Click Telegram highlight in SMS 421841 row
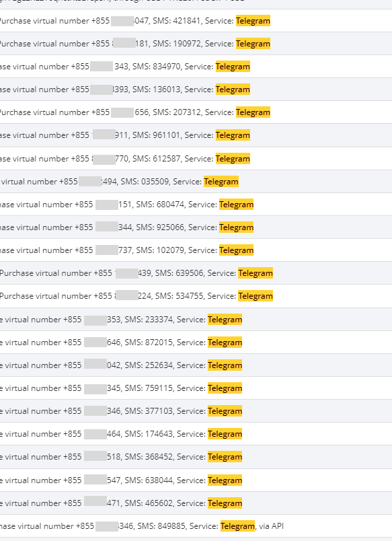The width and height of the screenshot is (392, 541). [253, 21]
